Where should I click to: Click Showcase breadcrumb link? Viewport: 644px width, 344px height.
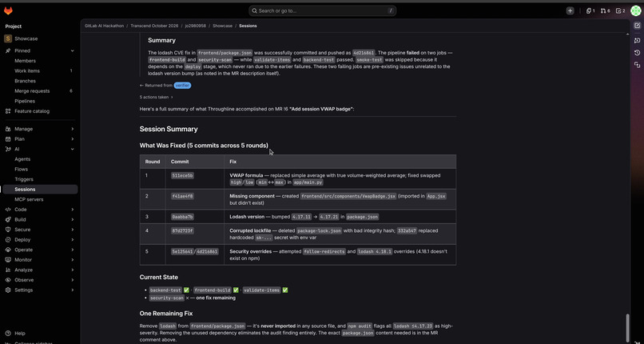click(x=223, y=26)
